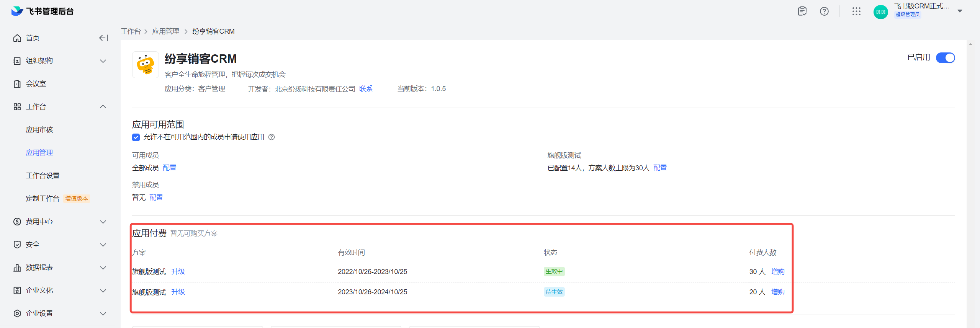Click 升级 for the 2022/10/26 plan
980x328 pixels.
(x=178, y=271)
